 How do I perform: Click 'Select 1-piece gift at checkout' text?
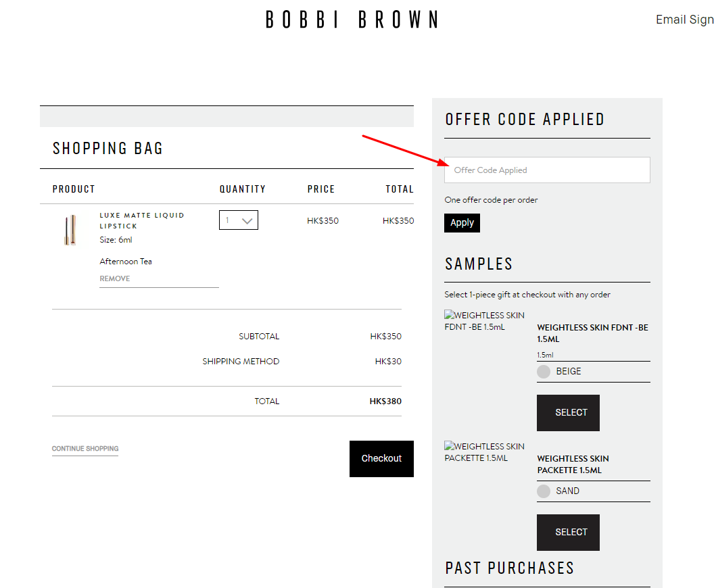[527, 295]
